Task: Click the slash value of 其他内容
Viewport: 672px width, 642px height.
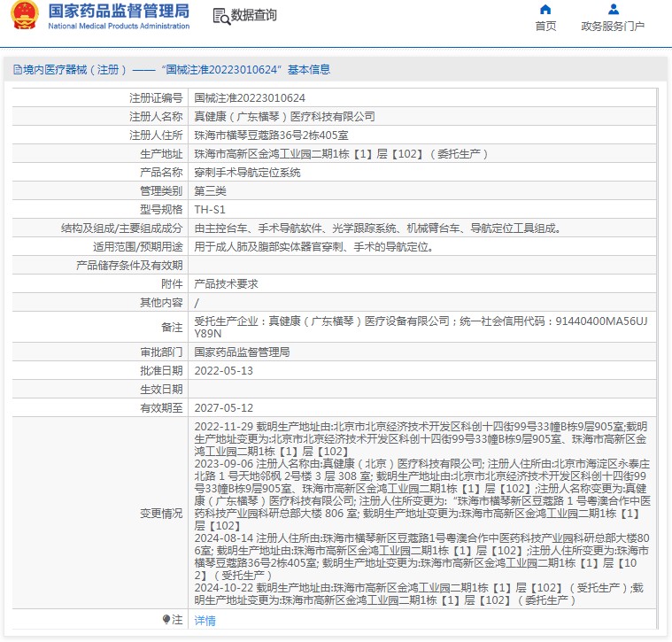Action: pyautogui.click(x=197, y=303)
